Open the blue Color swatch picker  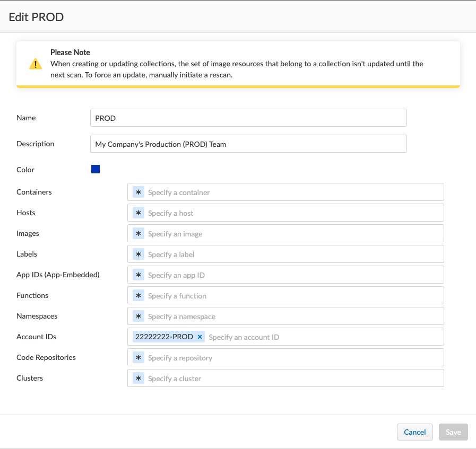[96, 170]
